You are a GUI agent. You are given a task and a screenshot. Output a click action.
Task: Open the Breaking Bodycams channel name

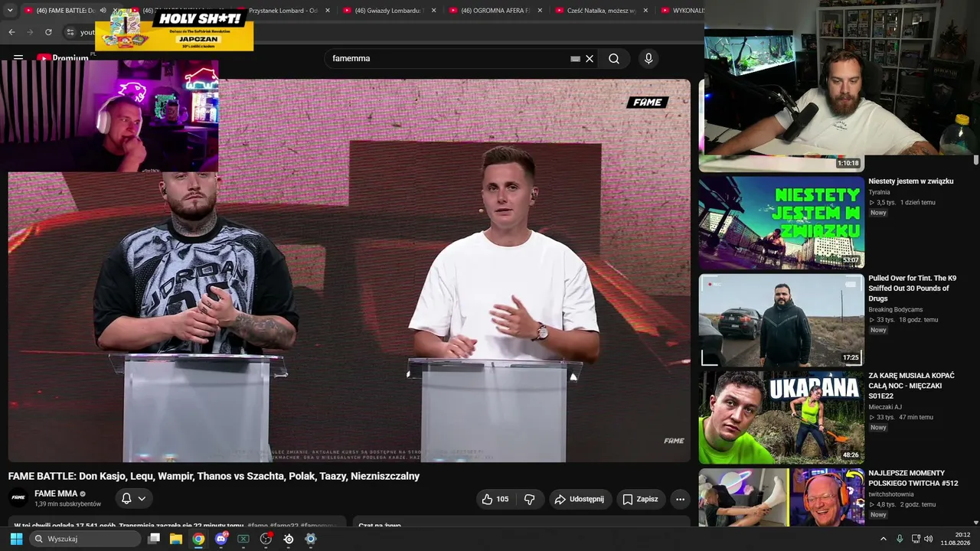point(896,310)
